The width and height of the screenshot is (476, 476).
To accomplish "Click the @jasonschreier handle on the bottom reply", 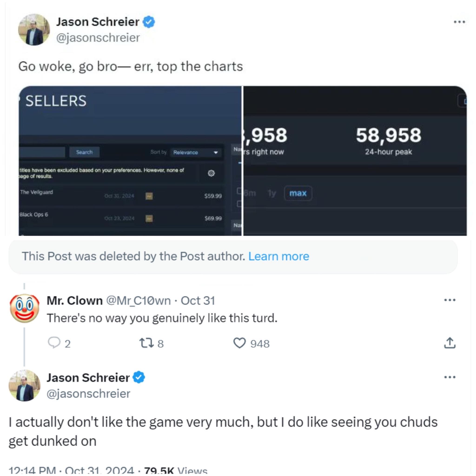I will coord(88,393).
